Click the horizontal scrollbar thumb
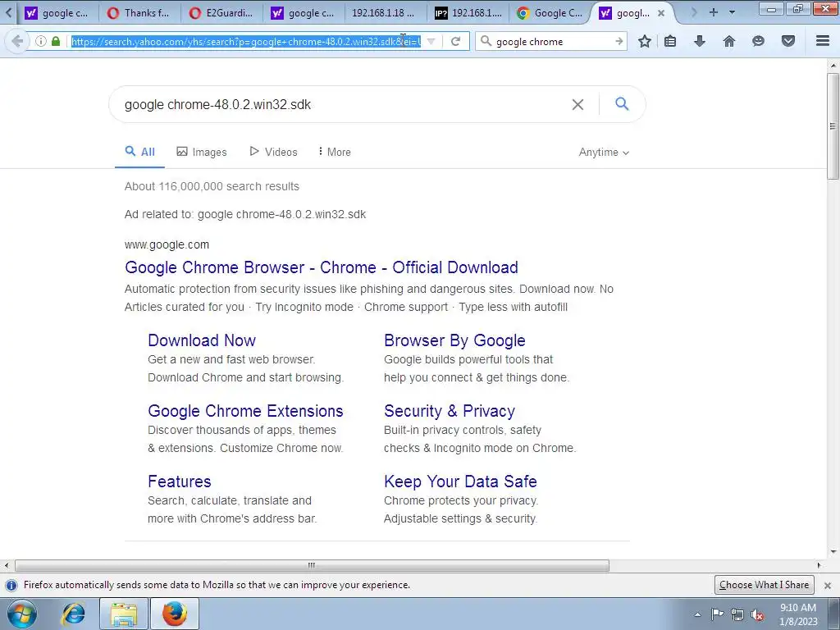Image resolution: width=840 pixels, height=630 pixels. point(312,565)
